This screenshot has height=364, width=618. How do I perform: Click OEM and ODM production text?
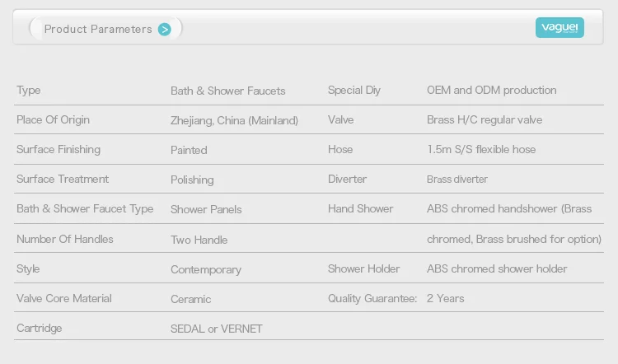[x=491, y=91]
